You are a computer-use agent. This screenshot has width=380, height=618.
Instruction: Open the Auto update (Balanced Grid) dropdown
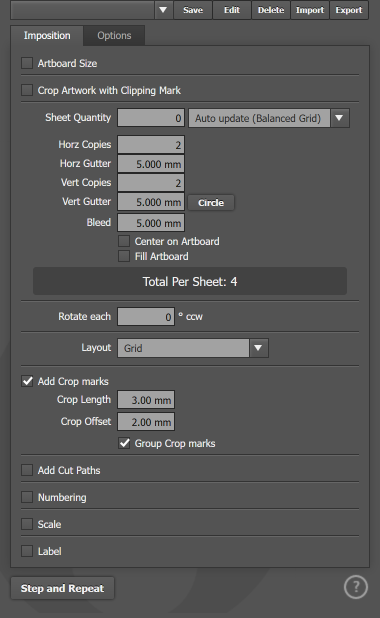[x=269, y=118]
